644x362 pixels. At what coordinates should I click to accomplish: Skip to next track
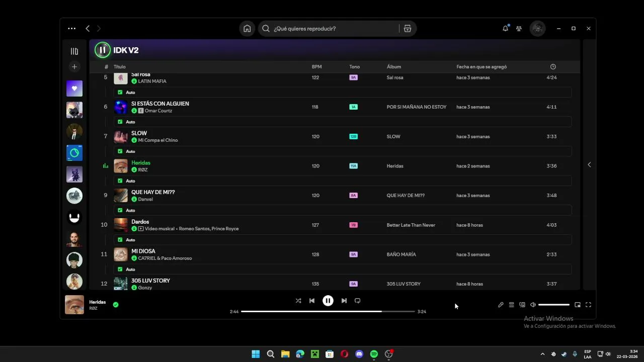tap(344, 301)
